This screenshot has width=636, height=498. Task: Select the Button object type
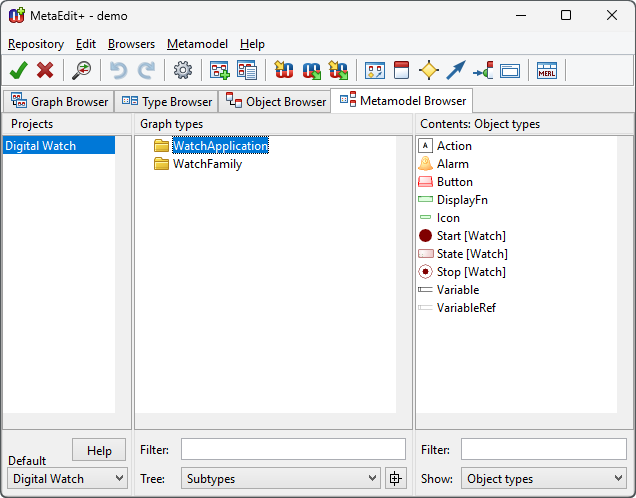pyautogui.click(x=455, y=182)
